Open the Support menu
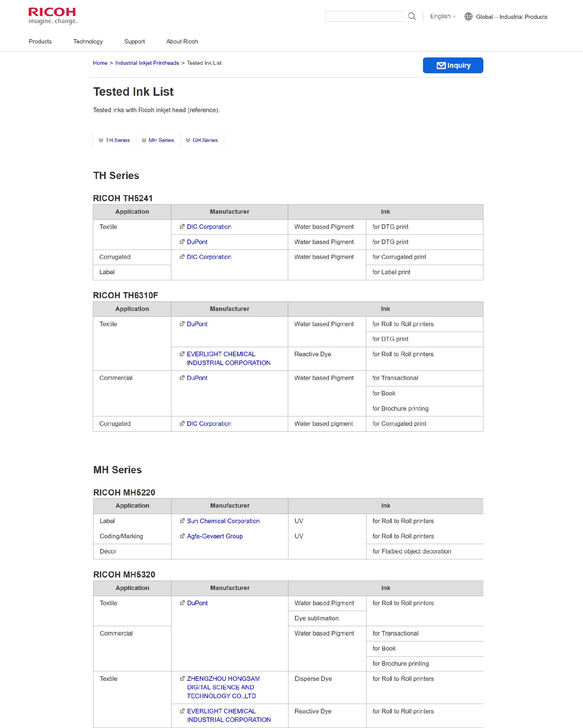This screenshot has height=728, width=583. pos(134,42)
